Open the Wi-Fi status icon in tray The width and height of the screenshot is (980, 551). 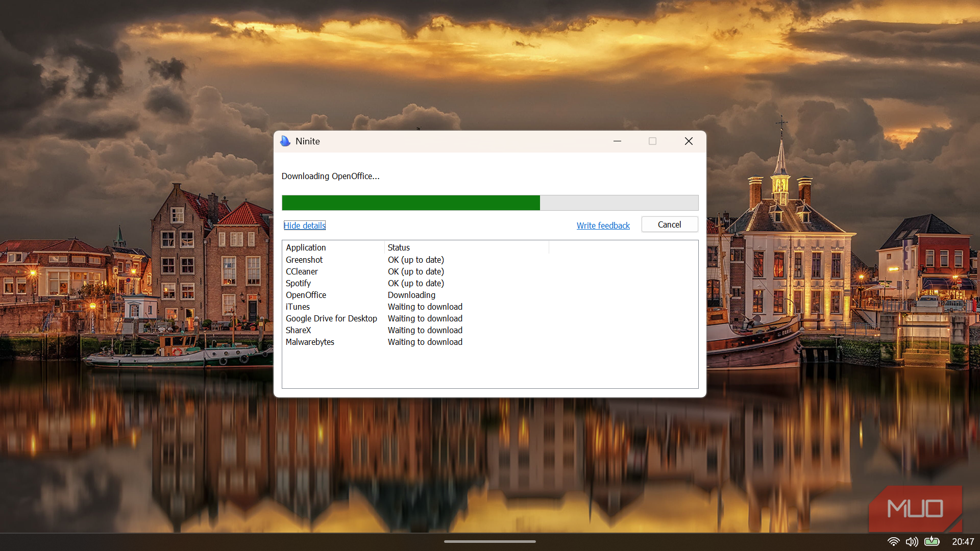click(893, 542)
